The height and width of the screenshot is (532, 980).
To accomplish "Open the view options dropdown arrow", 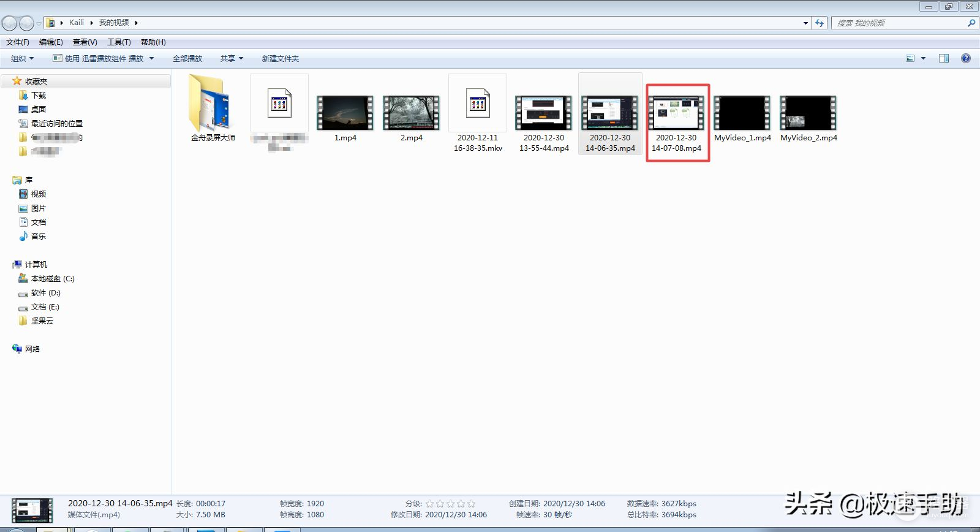I will 923,58.
